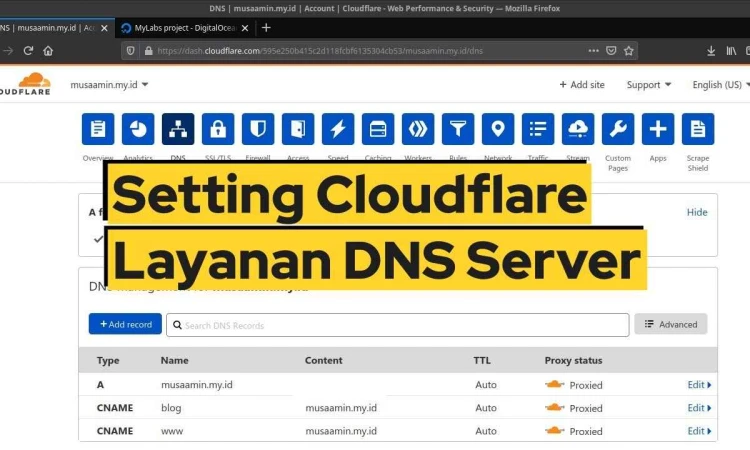This screenshot has width=750, height=450.
Task: Switch to the MyLabs project DigitalOcean tab
Action: 184,28
